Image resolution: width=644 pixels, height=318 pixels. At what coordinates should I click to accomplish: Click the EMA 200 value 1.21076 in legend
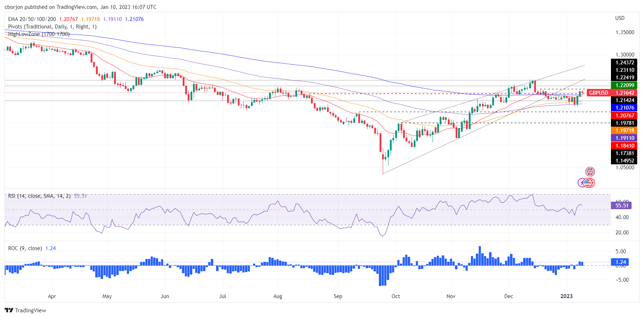click(x=134, y=19)
